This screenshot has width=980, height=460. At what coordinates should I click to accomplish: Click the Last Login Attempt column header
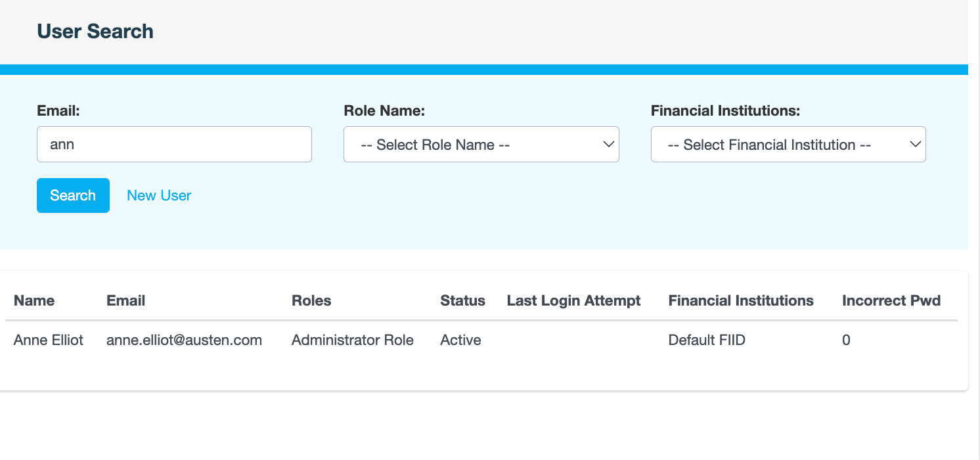point(573,301)
